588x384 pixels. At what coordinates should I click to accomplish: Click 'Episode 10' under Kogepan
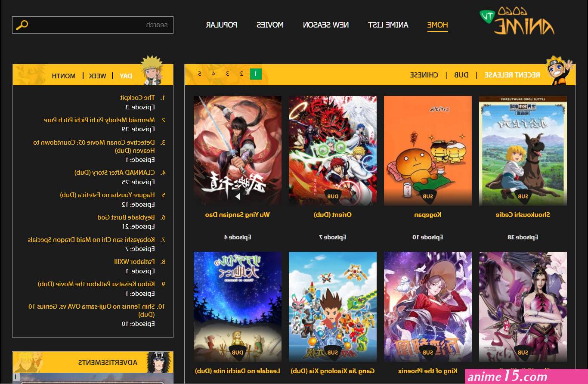pyautogui.click(x=427, y=237)
